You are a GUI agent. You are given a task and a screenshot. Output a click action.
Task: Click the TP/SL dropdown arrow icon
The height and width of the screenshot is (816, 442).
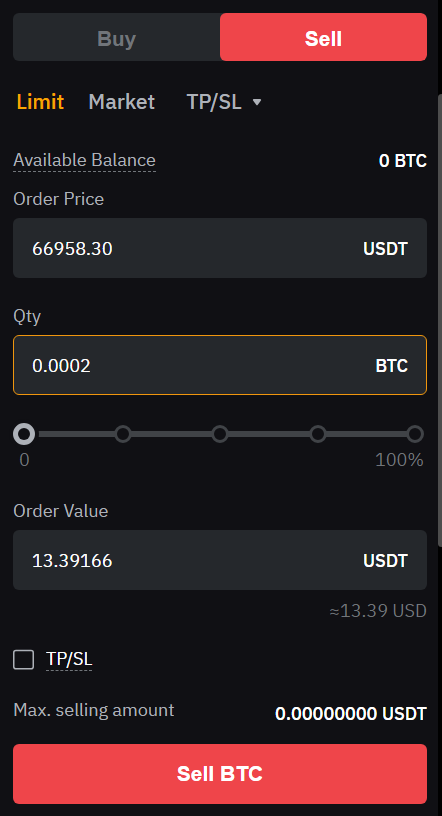tap(257, 102)
